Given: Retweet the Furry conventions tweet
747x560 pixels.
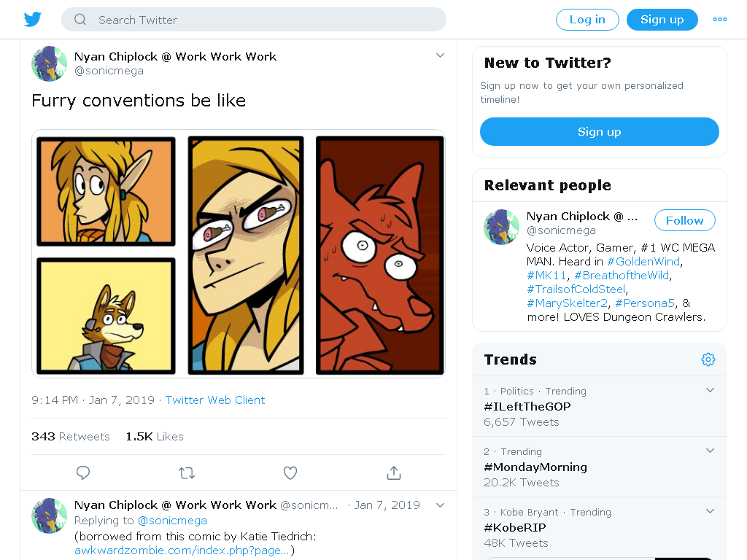Looking at the screenshot, I should [x=187, y=472].
